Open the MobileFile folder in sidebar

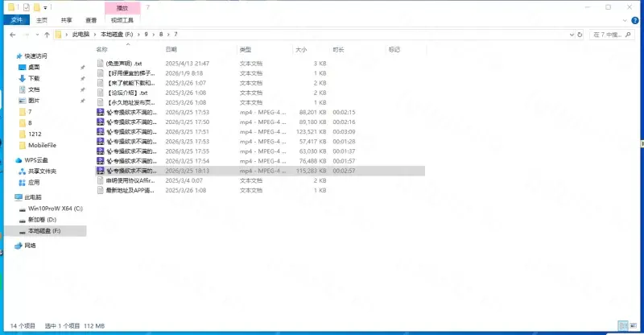(x=42, y=145)
